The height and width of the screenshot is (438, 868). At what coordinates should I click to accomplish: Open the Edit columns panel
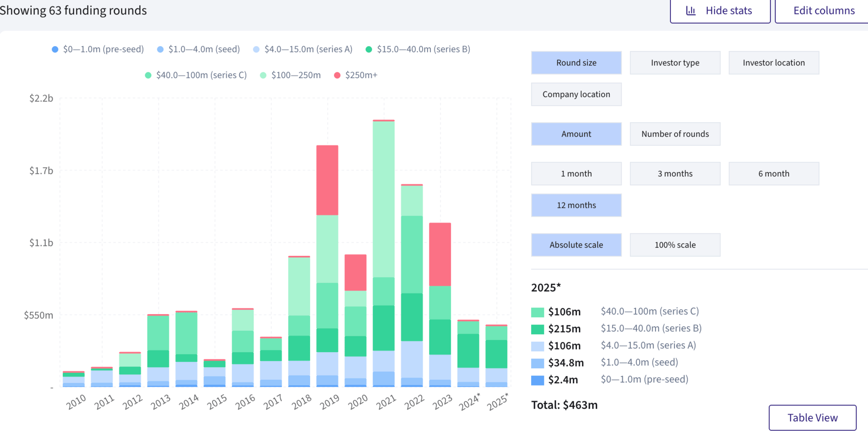click(823, 10)
